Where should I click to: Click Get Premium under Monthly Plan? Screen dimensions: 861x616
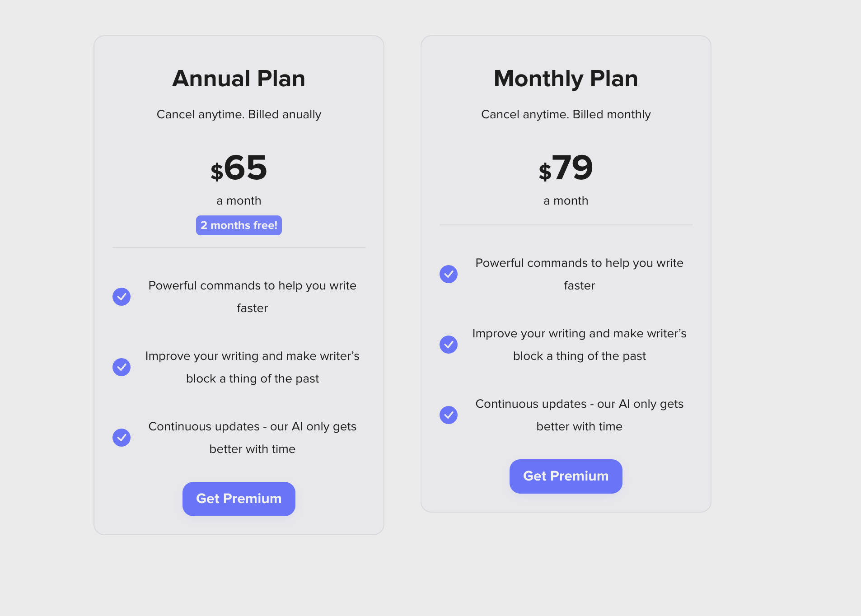[x=566, y=476]
